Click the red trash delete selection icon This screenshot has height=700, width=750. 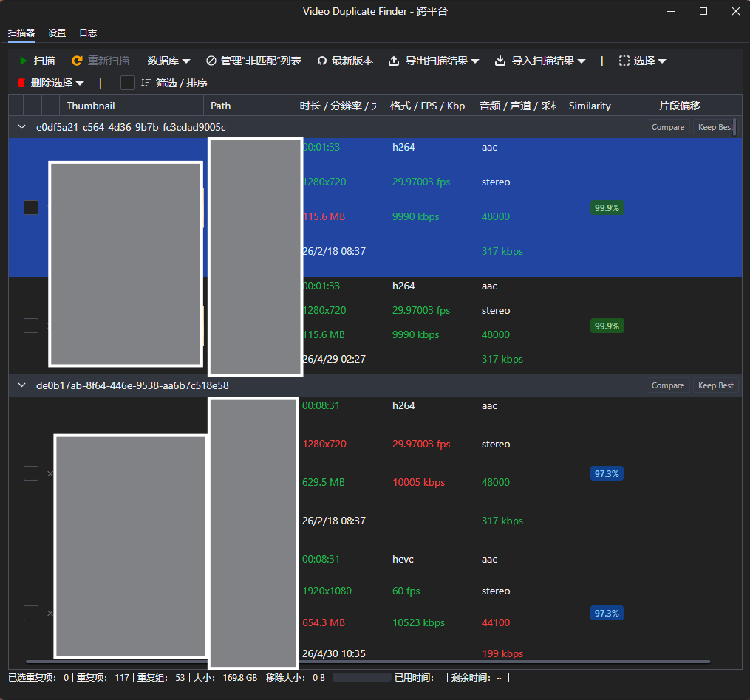pyautogui.click(x=21, y=83)
